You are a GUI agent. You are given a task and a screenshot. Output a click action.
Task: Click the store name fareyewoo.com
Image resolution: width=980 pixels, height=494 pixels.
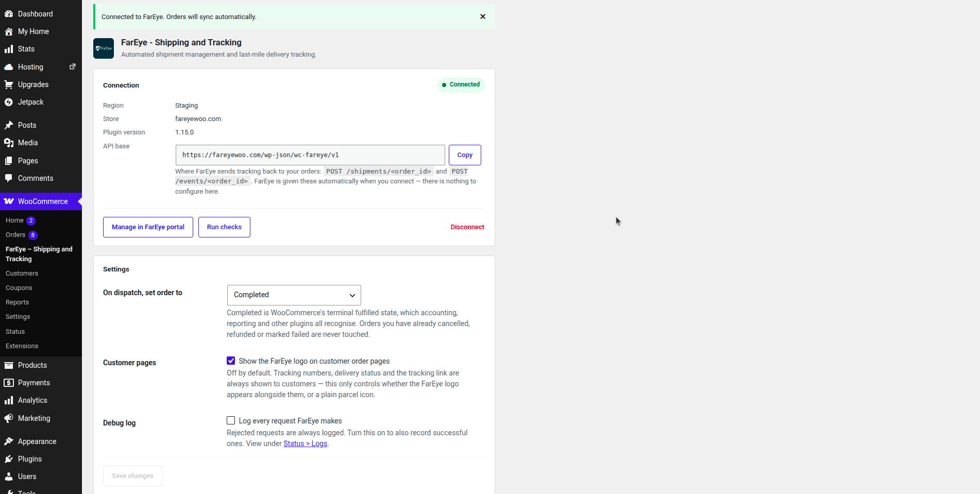(198, 119)
